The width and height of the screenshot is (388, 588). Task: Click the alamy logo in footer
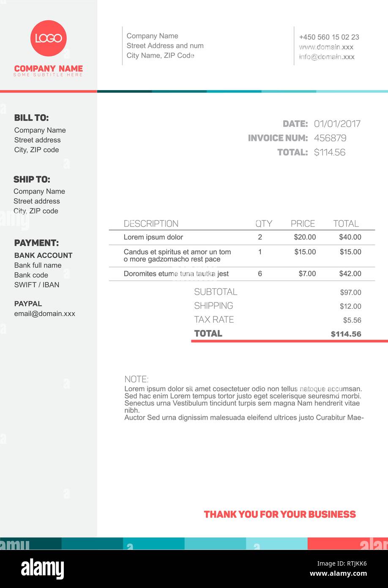(42, 569)
